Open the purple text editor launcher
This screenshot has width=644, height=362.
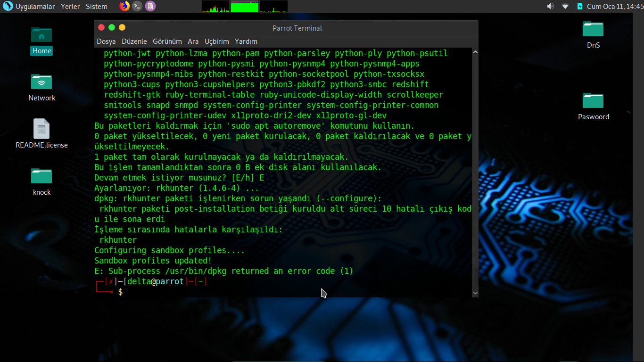coord(150,6)
